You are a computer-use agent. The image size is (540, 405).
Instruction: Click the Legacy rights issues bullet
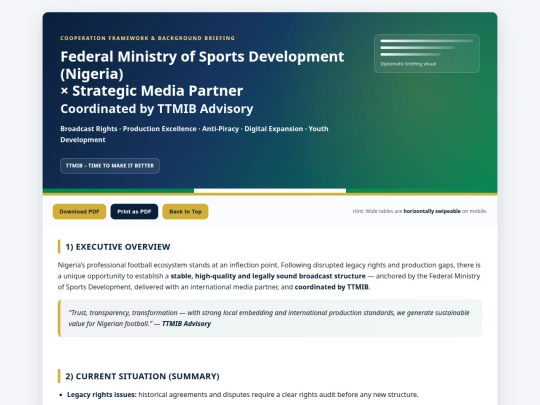click(x=242, y=395)
